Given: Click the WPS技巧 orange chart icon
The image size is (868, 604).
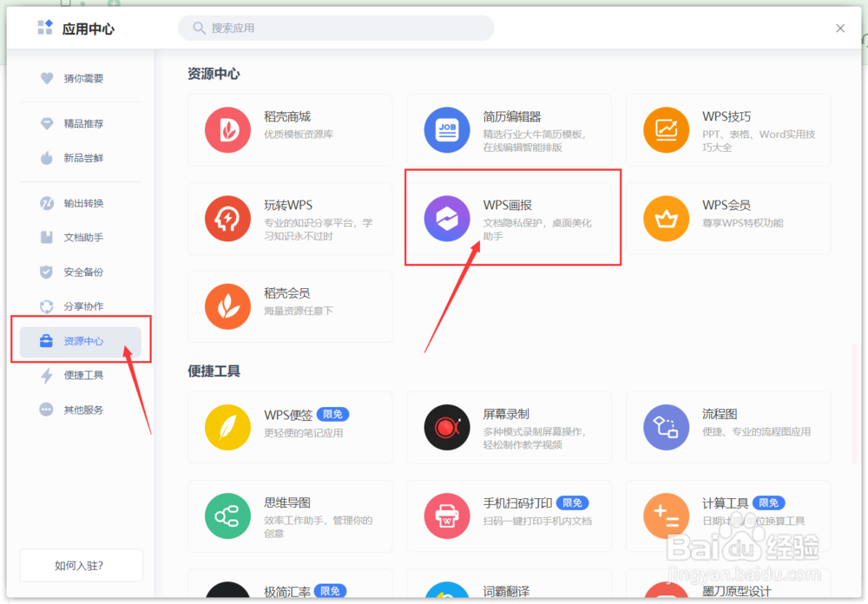Looking at the screenshot, I should 666,130.
